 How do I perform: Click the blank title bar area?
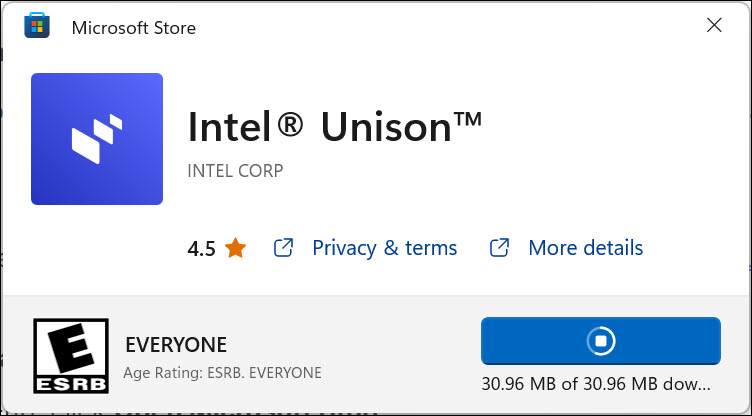pos(450,27)
